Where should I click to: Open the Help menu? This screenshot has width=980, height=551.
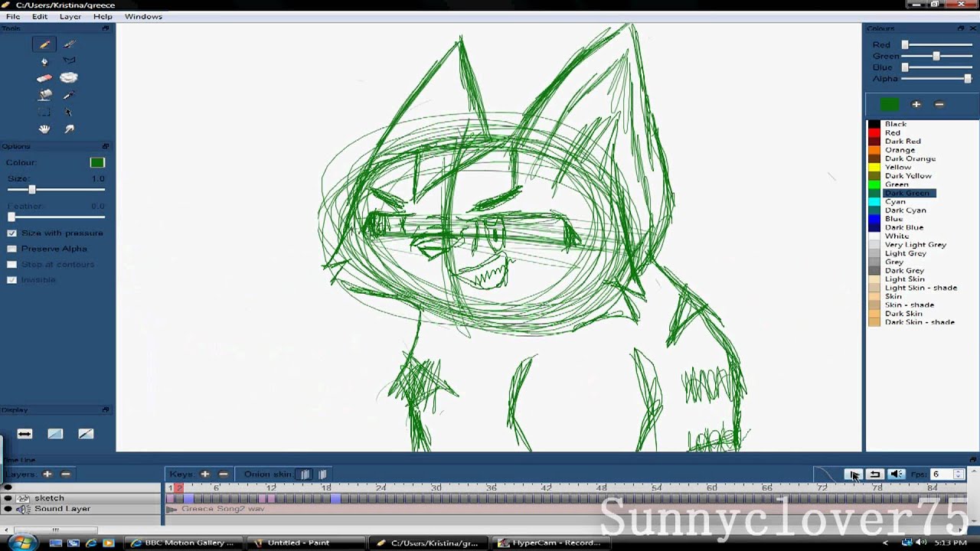point(103,16)
